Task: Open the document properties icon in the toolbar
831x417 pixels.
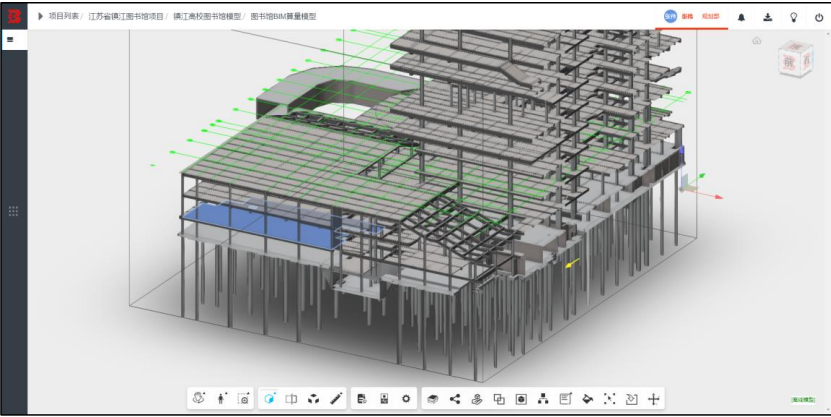Action: point(362,399)
